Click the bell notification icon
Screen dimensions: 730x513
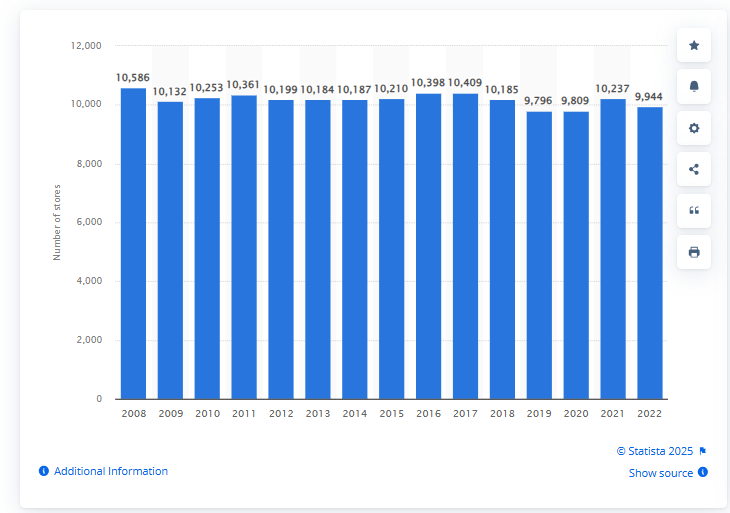tap(694, 87)
